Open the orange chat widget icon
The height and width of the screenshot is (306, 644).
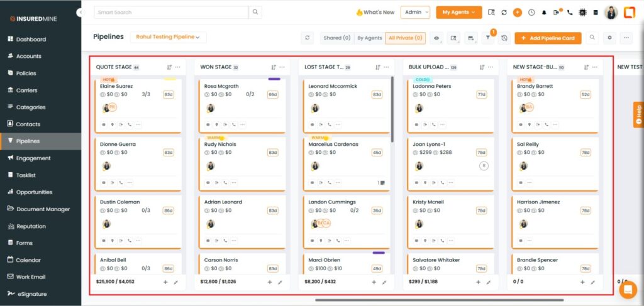click(627, 289)
